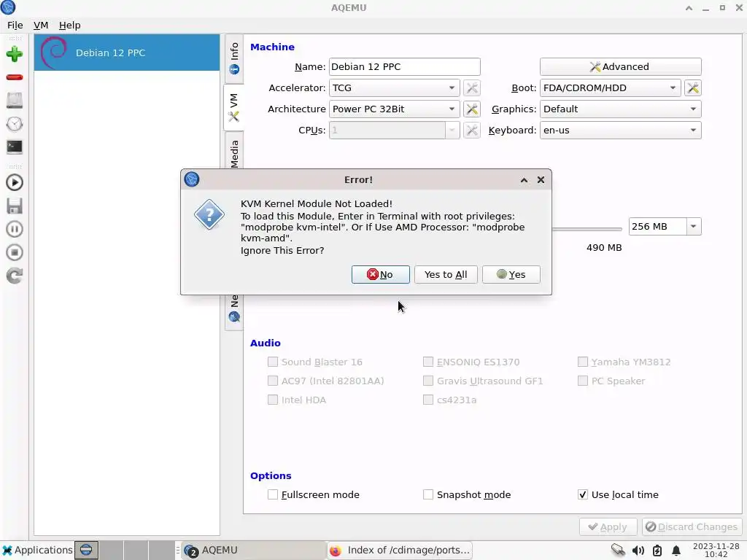The height and width of the screenshot is (560, 747).
Task: Open the VM menu
Action: pyautogui.click(x=41, y=26)
